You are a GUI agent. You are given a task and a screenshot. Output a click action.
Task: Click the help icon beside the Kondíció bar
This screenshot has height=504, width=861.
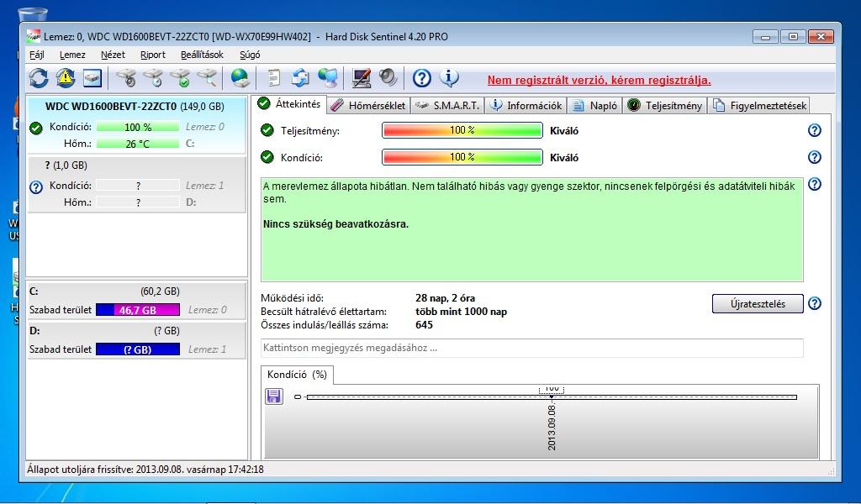pyautogui.click(x=815, y=157)
